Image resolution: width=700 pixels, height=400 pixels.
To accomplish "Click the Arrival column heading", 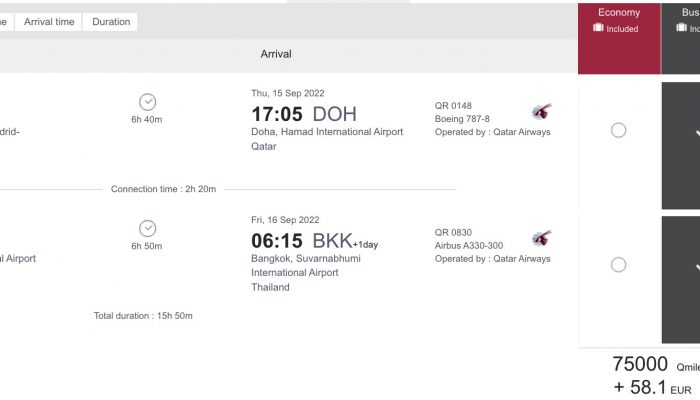I will pos(276,54).
